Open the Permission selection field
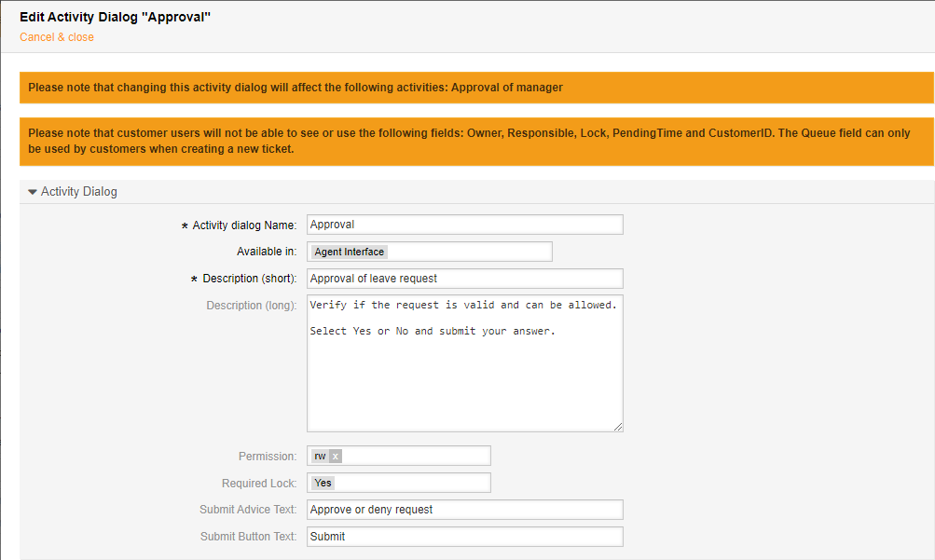 click(415, 456)
